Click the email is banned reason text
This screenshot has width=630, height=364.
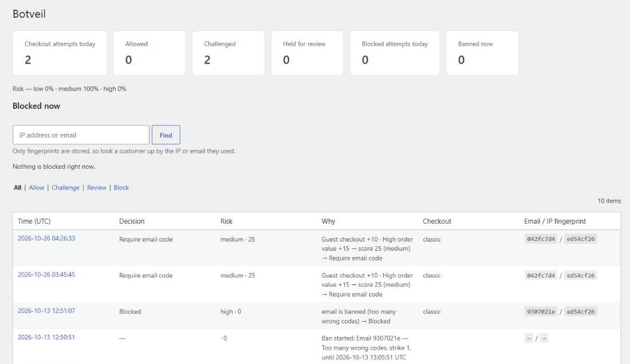click(x=359, y=316)
